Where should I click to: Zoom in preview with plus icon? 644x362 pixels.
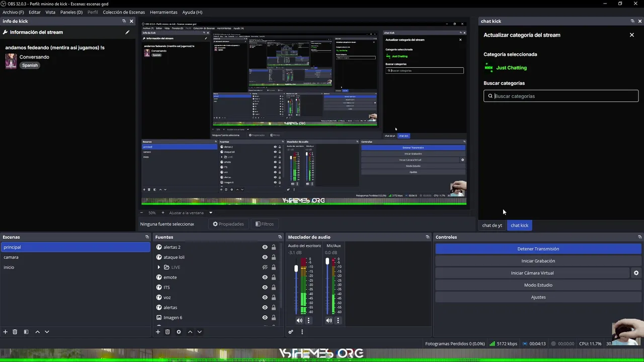(x=163, y=213)
